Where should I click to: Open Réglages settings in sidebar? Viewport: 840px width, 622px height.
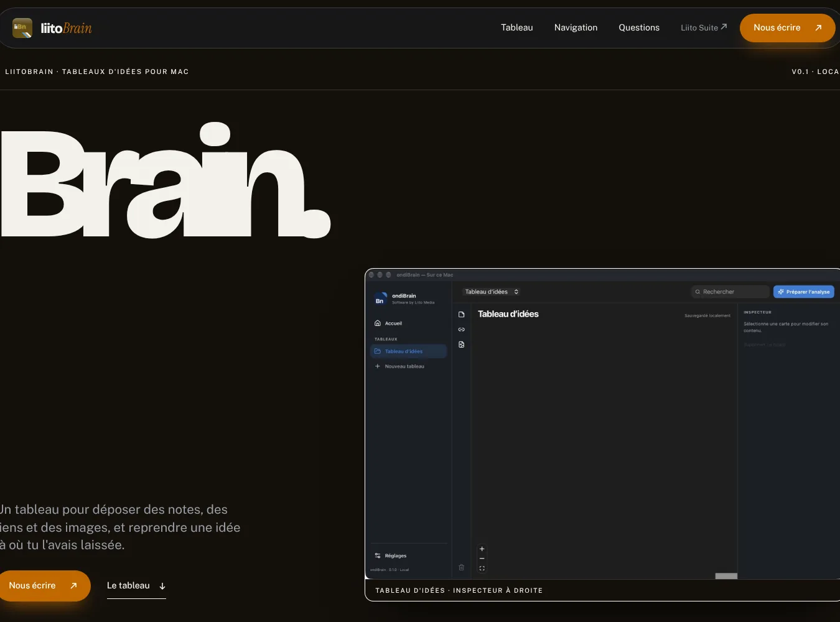pyautogui.click(x=408, y=556)
